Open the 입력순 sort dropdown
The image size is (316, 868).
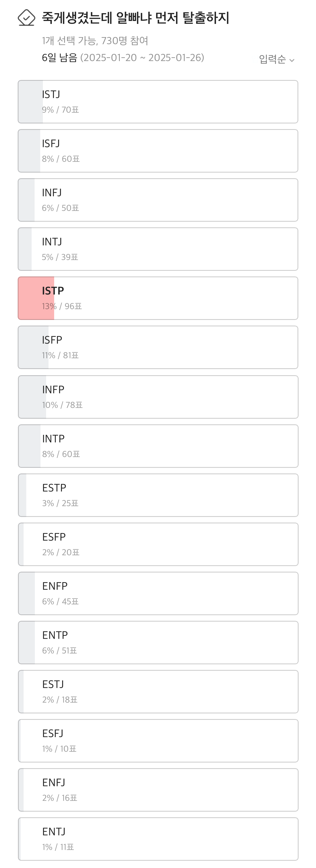(273, 59)
